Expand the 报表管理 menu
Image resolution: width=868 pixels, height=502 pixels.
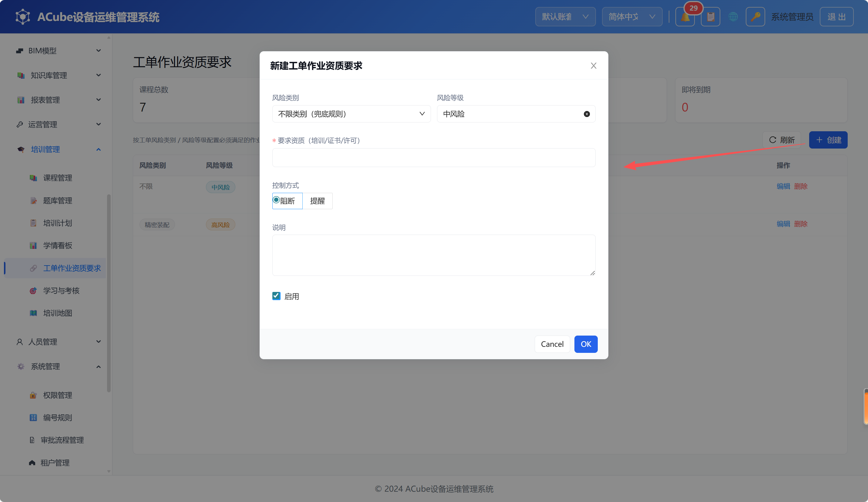tap(58, 100)
